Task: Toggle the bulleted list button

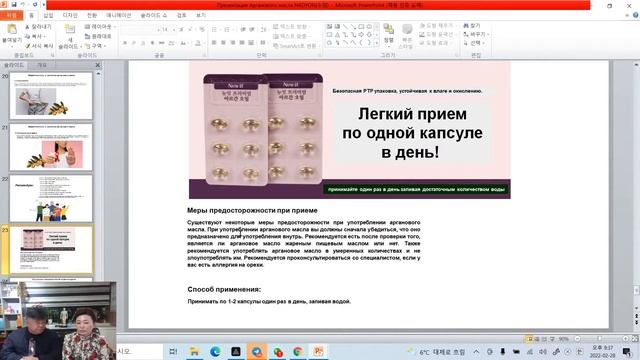Action: click(215, 30)
